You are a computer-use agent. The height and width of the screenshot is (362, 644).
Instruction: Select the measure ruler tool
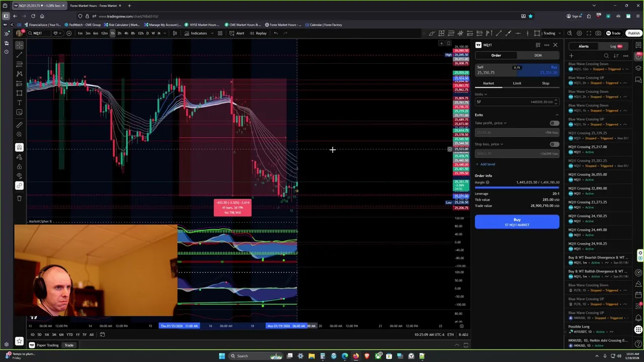[19, 125]
